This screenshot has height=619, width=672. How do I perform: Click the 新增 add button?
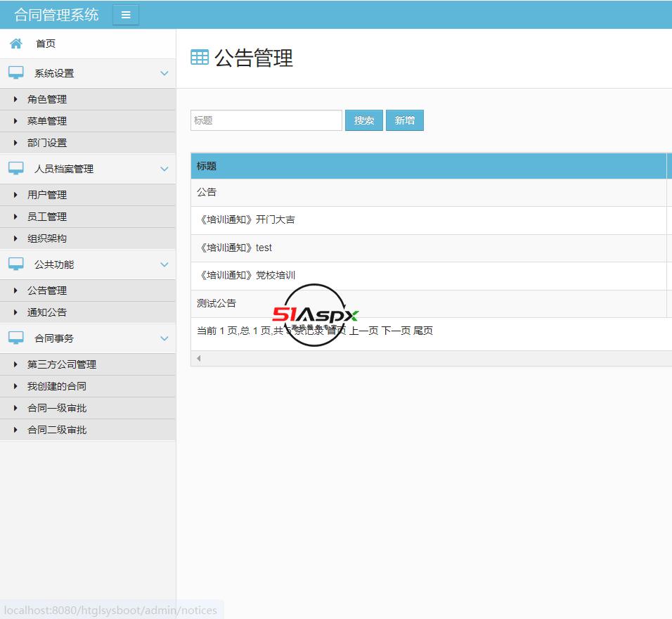tap(405, 120)
